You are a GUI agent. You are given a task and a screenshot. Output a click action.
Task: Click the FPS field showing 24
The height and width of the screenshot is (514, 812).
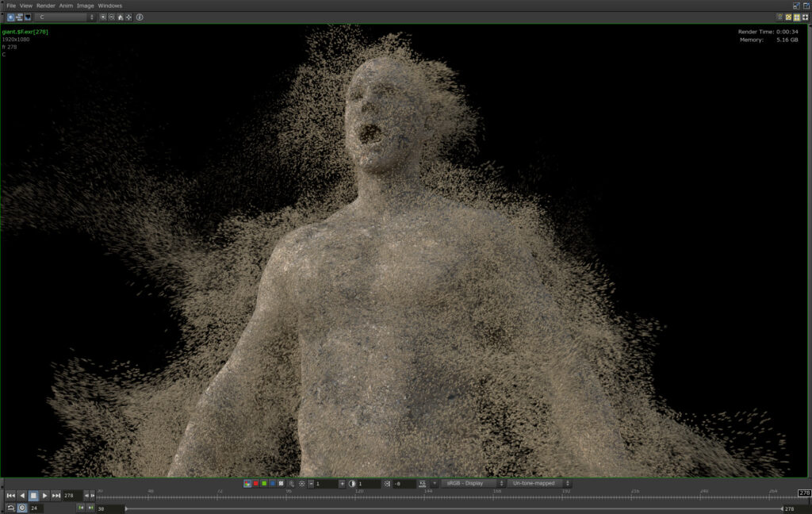(36, 508)
